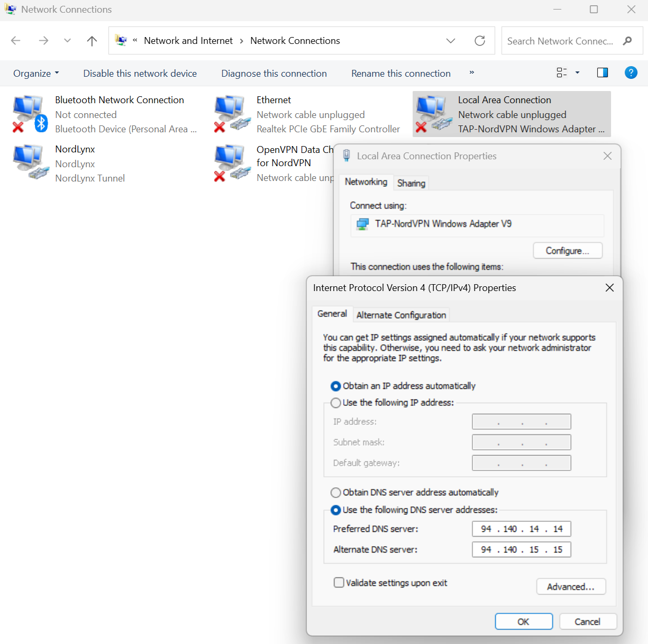
Task: Open the Sharing tab
Action: (x=411, y=183)
